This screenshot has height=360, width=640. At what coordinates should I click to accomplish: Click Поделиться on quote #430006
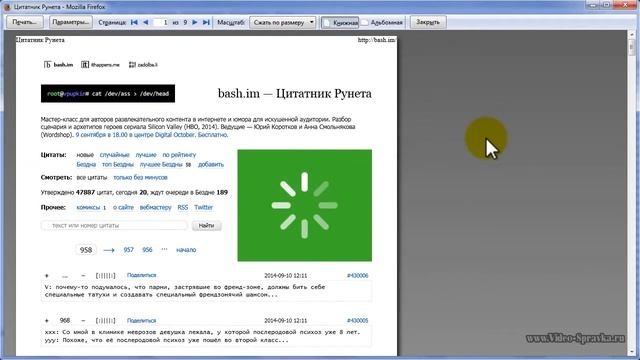[141, 276]
